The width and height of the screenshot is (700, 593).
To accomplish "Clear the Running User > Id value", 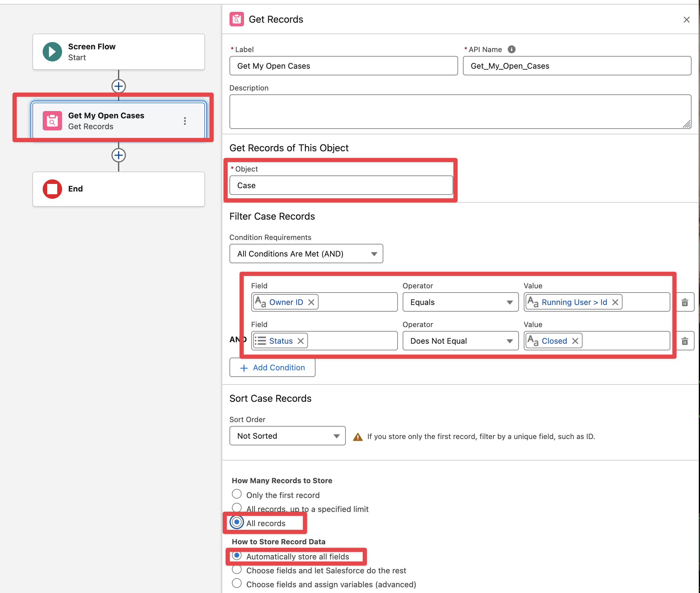I will click(615, 302).
